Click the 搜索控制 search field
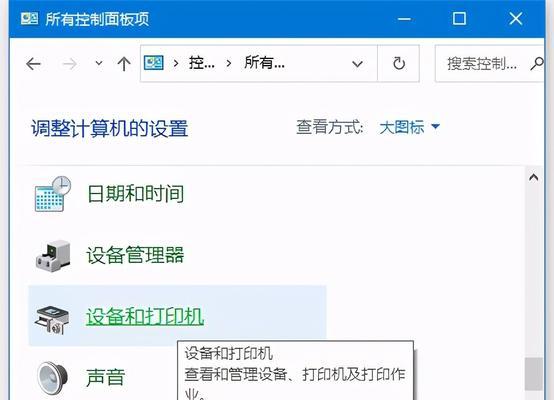This screenshot has width=554, height=400. tap(490, 64)
